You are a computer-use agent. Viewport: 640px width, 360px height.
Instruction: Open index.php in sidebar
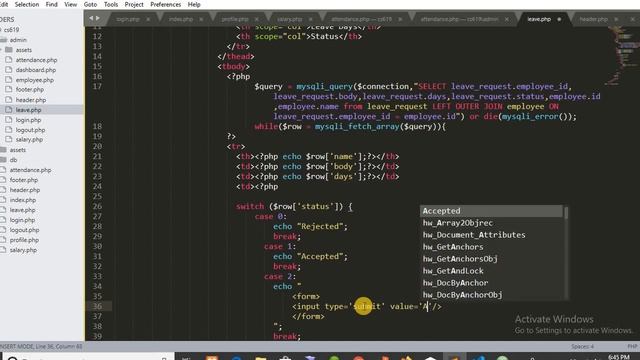(23, 200)
